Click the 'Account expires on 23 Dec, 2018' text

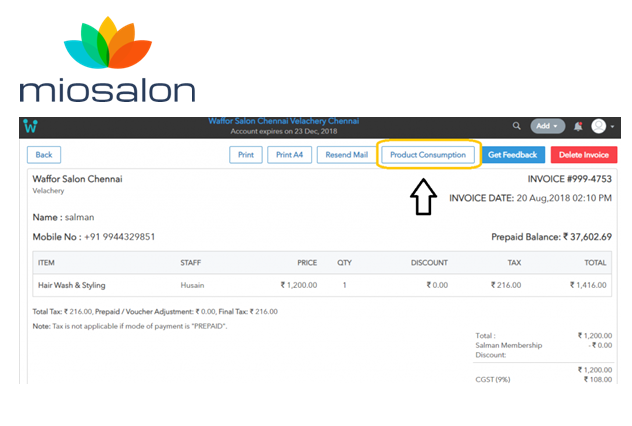pyautogui.click(x=284, y=131)
